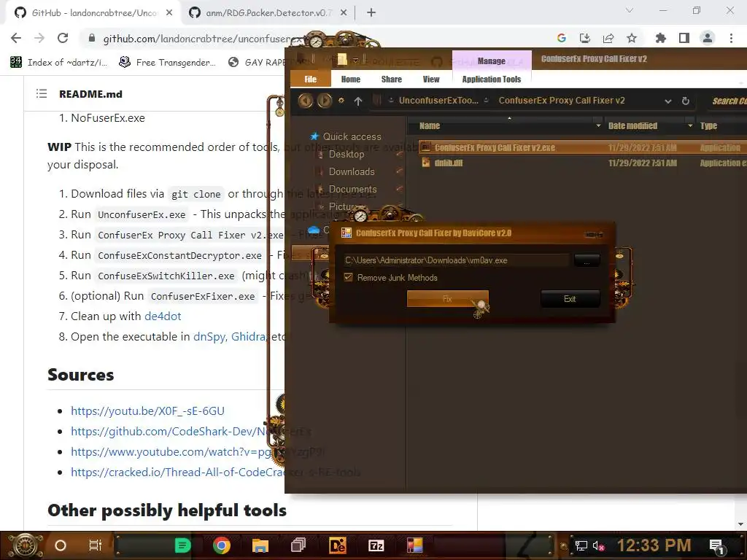Open the dnSpy link
The width and height of the screenshot is (747, 560).
(209, 337)
